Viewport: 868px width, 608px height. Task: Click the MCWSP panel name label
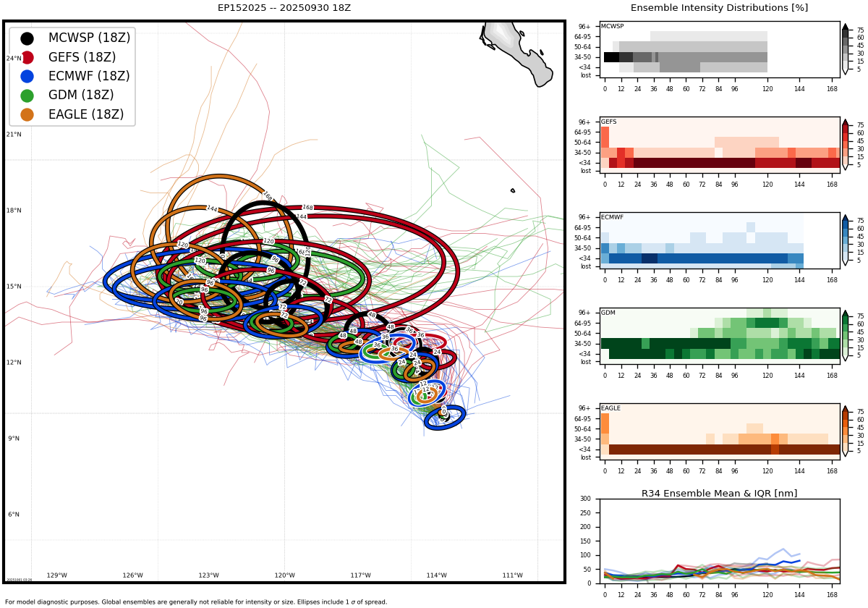[612, 27]
